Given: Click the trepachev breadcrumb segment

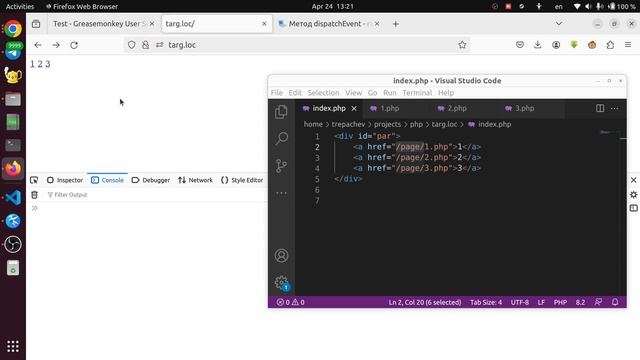Looking at the screenshot, I should (x=348, y=124).
